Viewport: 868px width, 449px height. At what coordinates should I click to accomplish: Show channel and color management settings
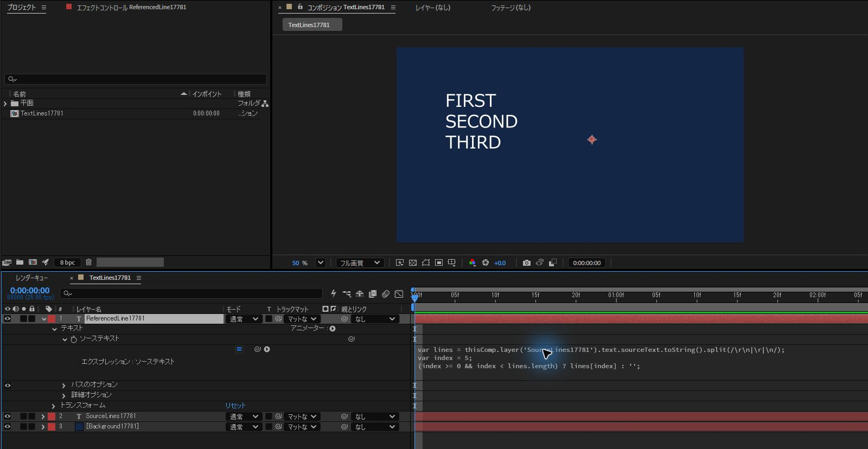pyautogui.click(x=473, y=263)
